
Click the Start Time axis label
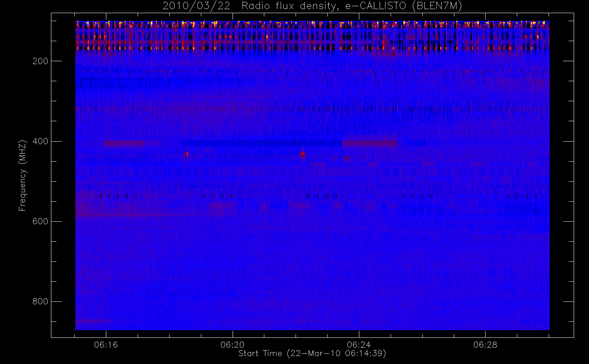(x=312, y=353)
